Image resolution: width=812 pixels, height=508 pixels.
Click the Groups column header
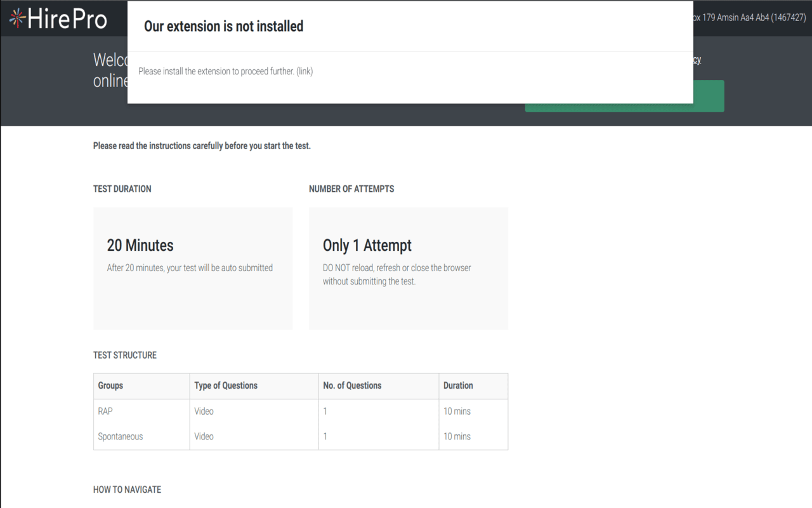click(110, 385)
